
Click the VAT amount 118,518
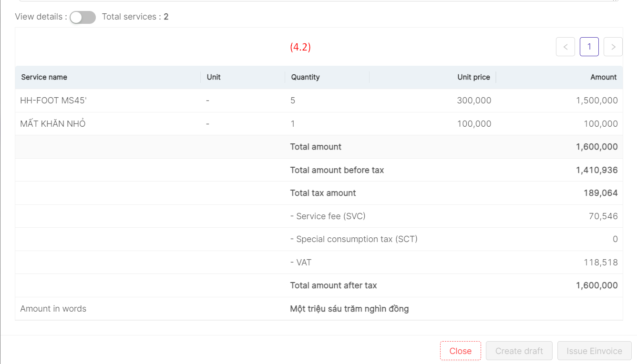coord(600,263)
